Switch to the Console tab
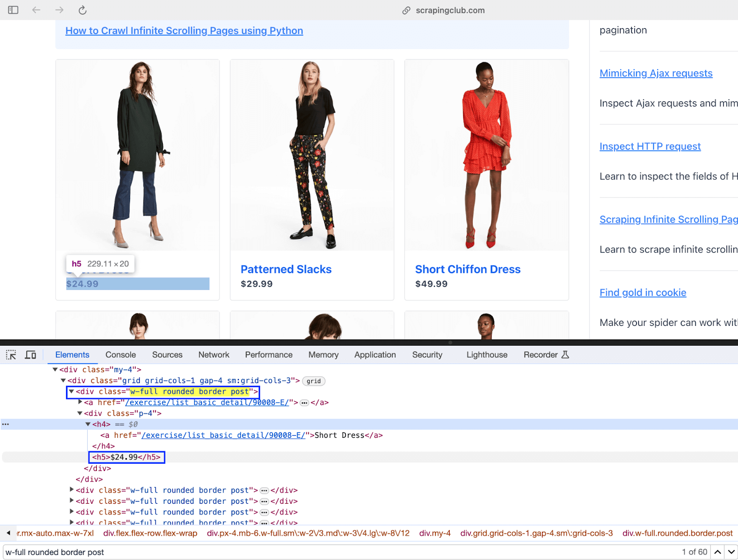Screen dimensions: 738x560 pyautogui.click(x=120, y=354)
